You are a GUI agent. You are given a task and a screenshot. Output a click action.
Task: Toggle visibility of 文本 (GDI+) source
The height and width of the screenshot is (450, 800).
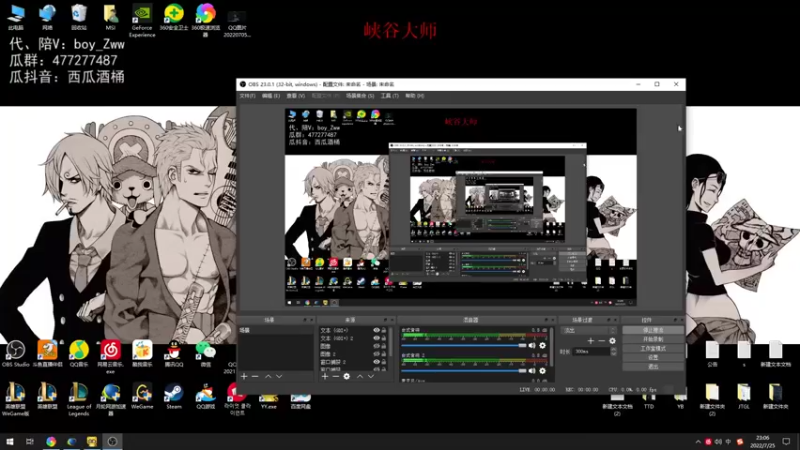coord(377,330)
